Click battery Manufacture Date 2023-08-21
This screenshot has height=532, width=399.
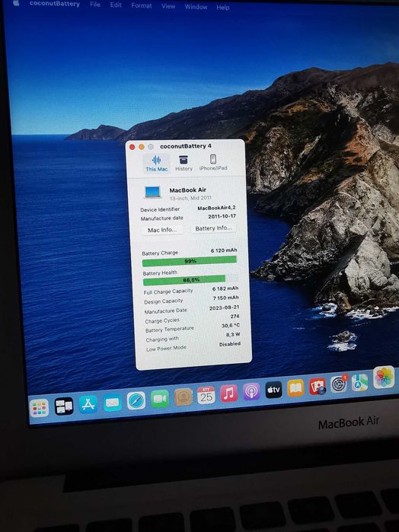pos(224,307)
